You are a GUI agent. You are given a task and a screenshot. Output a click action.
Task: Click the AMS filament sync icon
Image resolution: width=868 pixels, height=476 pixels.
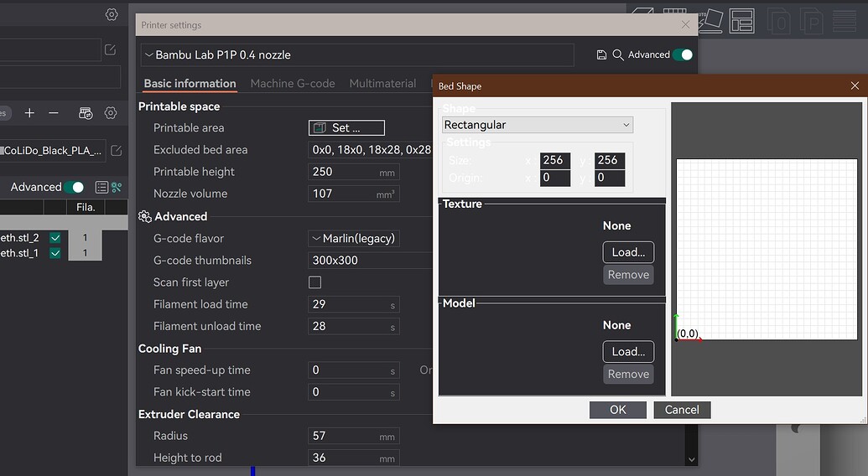tap(86, 113)
